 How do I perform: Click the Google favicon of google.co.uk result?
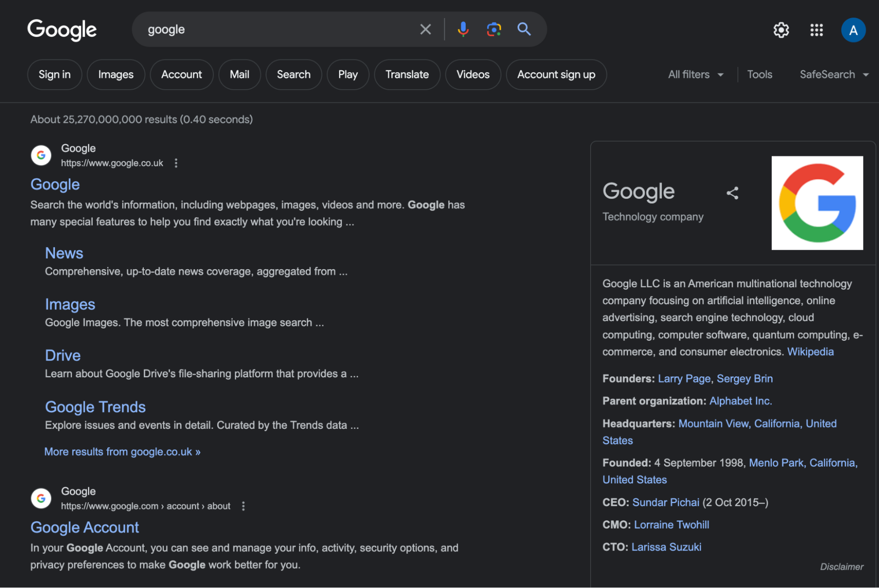[41, 155]
